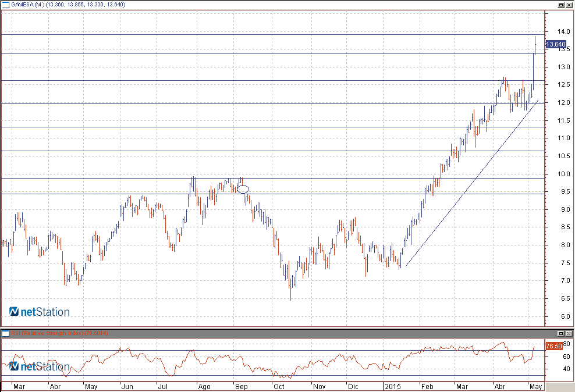Close the RSI indicator panel
The height and width of the screenshot is (392, 575).
coord(569,333)
